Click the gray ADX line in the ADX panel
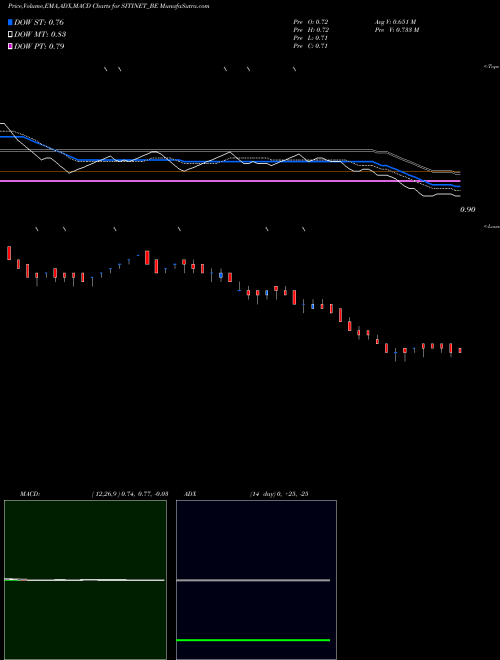 [253, 580]
